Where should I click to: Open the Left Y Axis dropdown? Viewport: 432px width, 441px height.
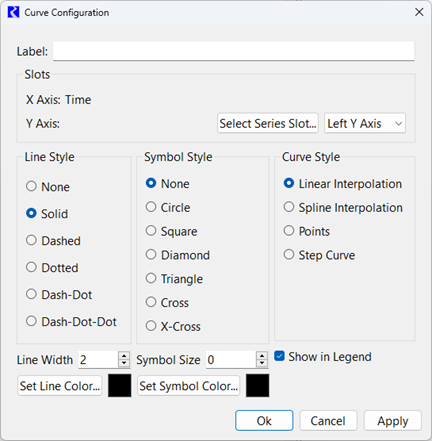[365, 123]
